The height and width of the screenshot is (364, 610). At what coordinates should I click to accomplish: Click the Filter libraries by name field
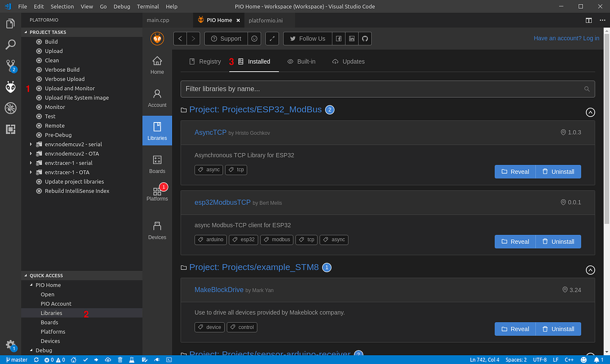click(x=382, y=89)
